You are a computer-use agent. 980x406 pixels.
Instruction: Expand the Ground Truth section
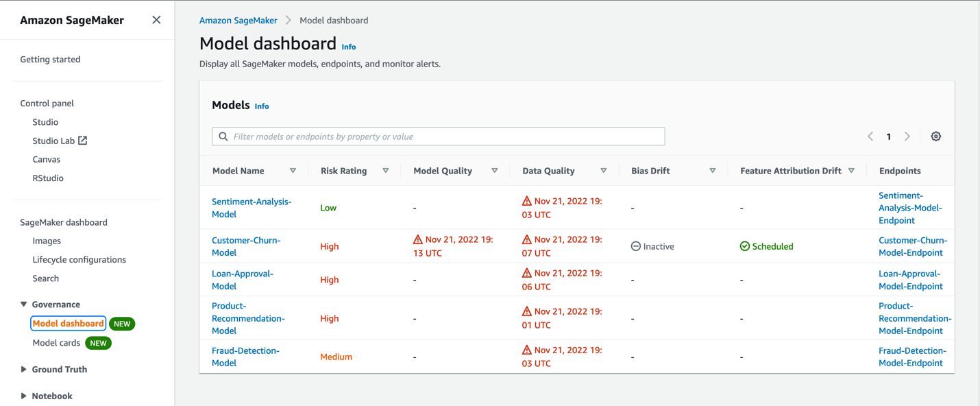(24, 370)
